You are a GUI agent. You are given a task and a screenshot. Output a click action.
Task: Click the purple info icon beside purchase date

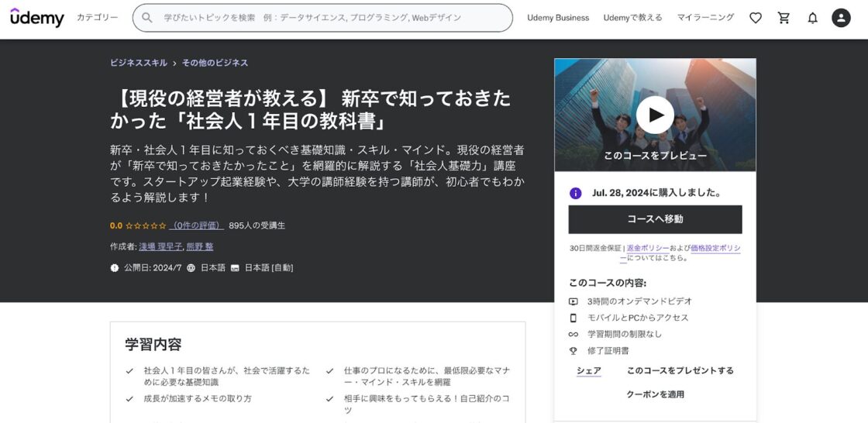click(x=575, y=193)
